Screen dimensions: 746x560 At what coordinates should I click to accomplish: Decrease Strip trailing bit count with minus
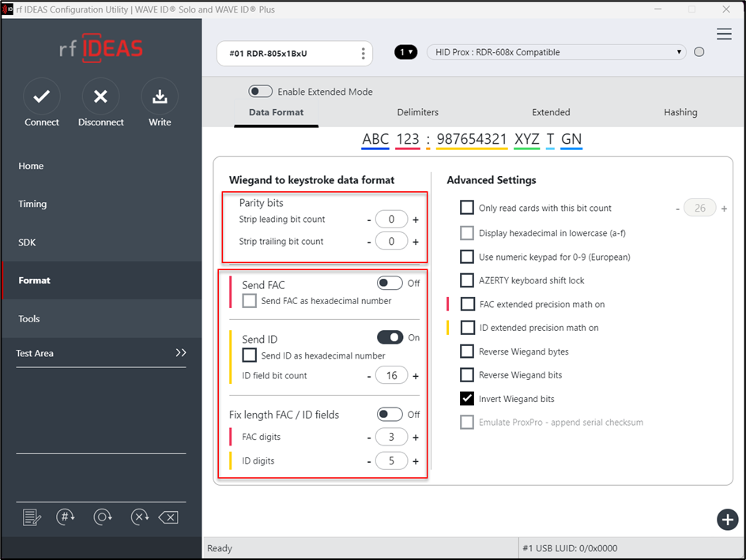pyautogui.click(x=369, y=242)
